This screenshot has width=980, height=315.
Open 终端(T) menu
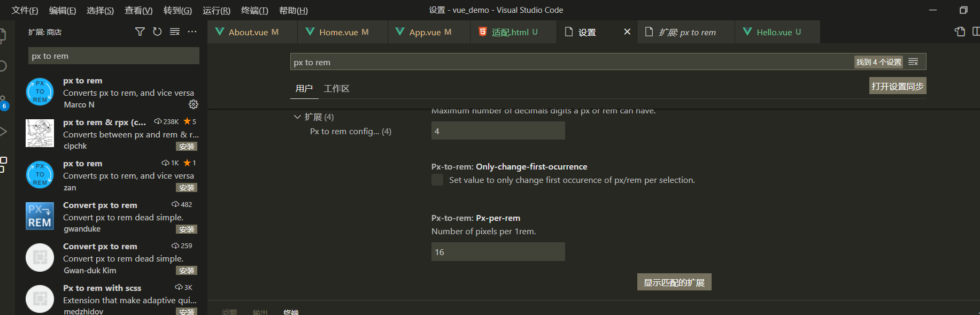coord(254,10)
